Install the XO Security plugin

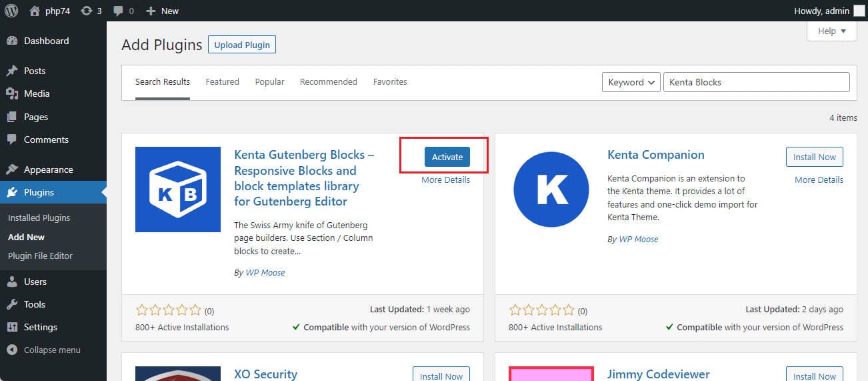pos(441,376)
